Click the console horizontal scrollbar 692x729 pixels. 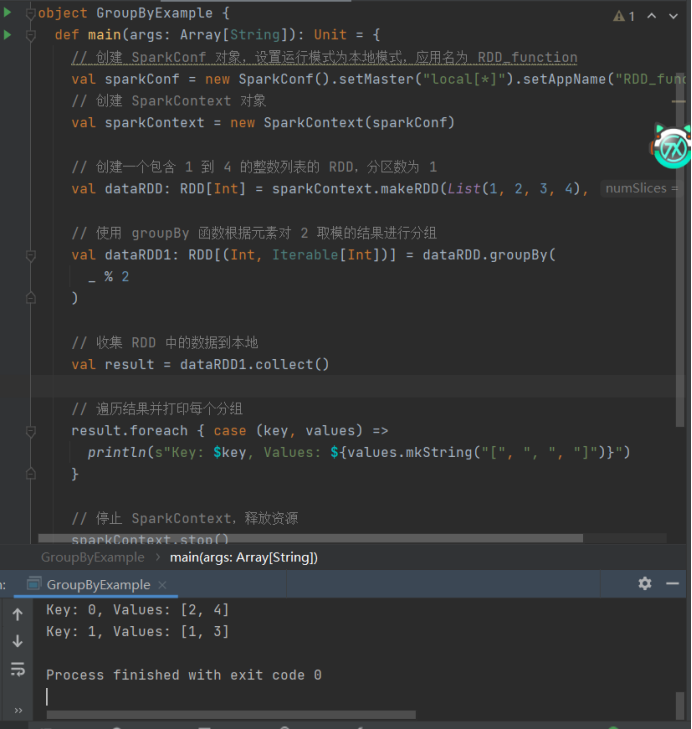(231, 715)
